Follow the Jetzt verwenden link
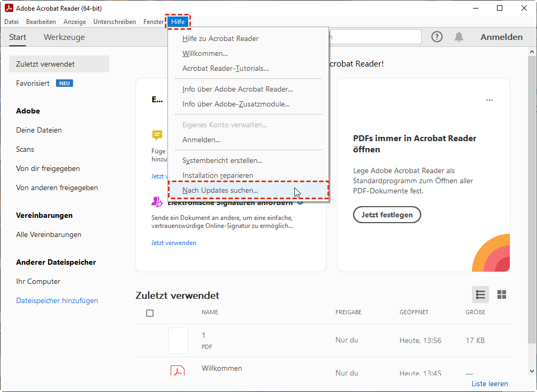Viewport: 537px width, 392px height. point(174,243)
